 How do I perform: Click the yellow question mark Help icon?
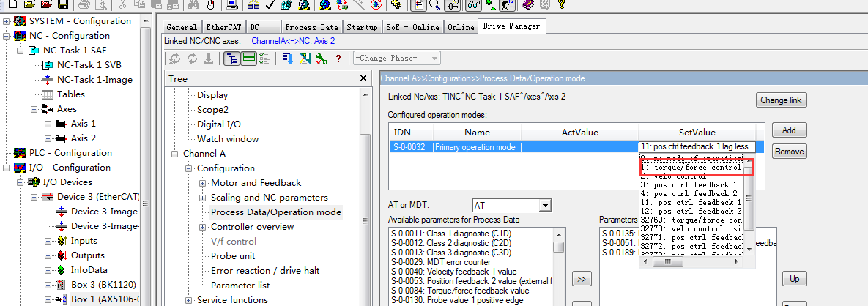coord(563,5)
